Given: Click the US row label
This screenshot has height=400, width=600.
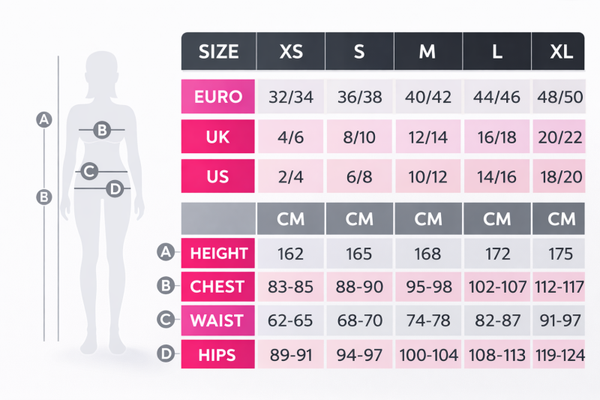Looking at the screenshot, I should [218, 177].
